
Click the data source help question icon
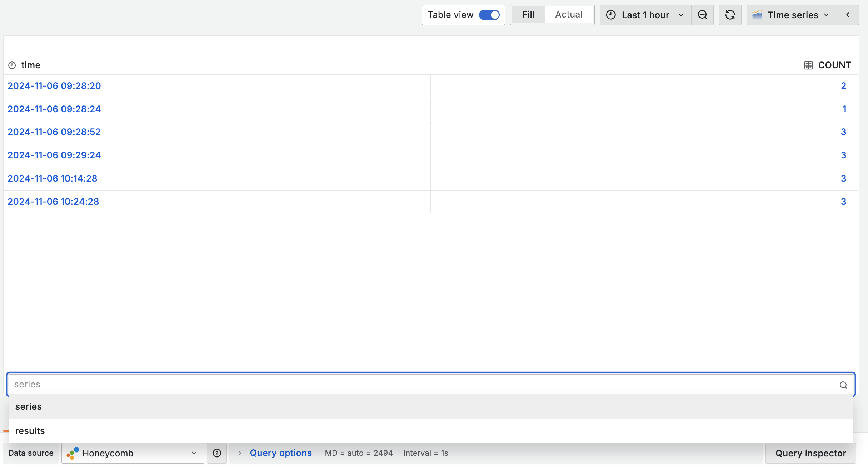217,453
